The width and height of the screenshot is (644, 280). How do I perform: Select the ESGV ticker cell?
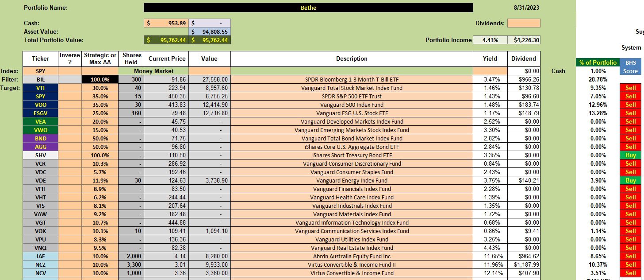click(x=41, y=113)
